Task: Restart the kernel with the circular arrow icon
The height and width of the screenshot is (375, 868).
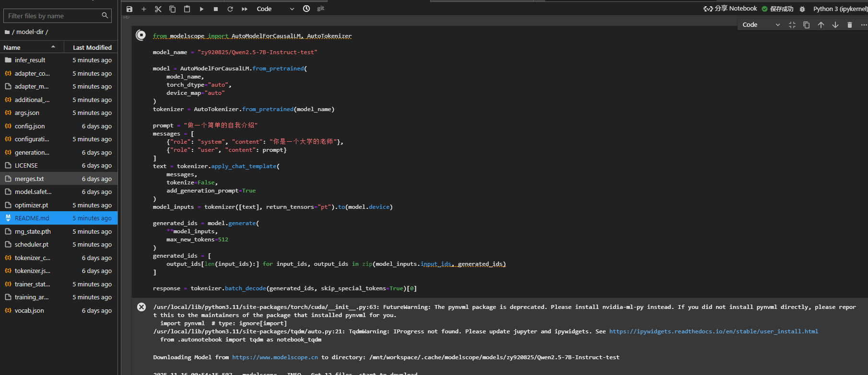Action: point(230,9)
